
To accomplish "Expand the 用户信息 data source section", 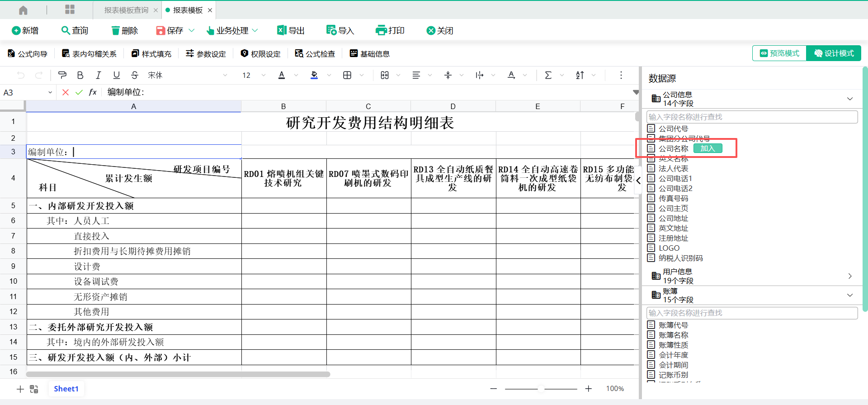I will click(849, 276).
